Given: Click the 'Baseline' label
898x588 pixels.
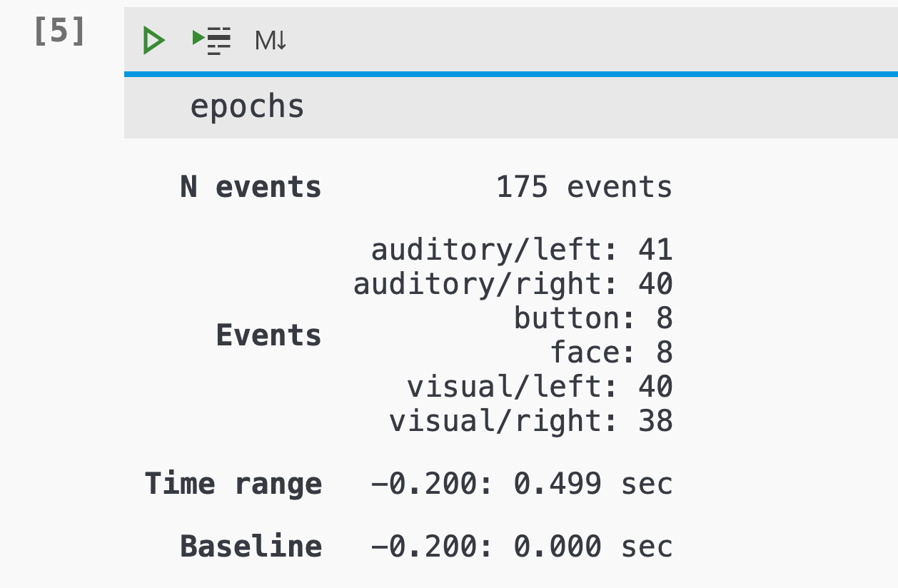Looking at the screenshot, I should coord(251,547).
